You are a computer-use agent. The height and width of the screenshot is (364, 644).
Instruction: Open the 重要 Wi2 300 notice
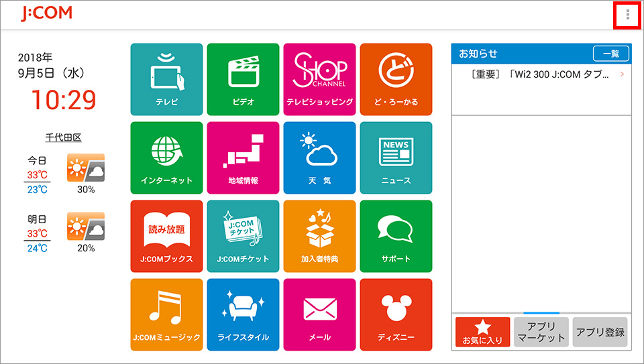[x=541, y=74]
